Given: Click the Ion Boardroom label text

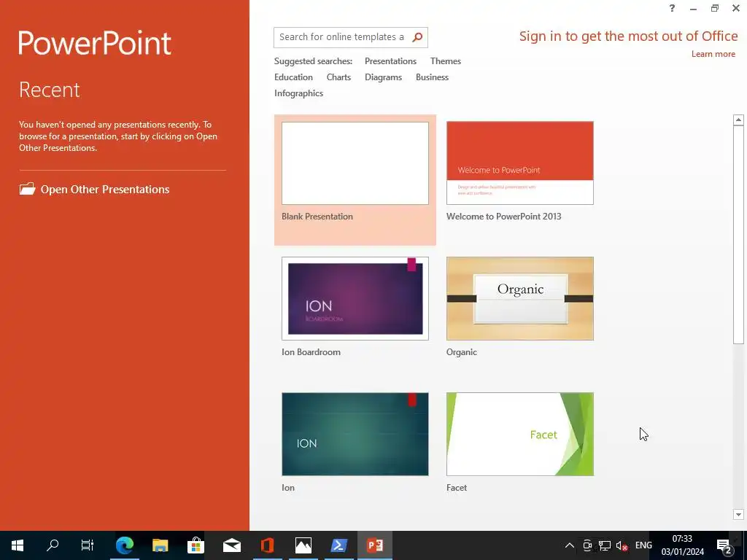Looking at the screenshot, I should 311,352.
